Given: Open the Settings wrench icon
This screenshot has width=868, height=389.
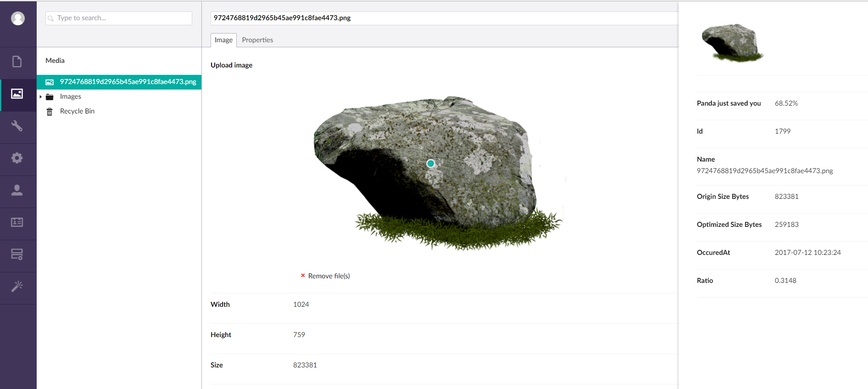Looking at the screenshot, I should 17,126.
